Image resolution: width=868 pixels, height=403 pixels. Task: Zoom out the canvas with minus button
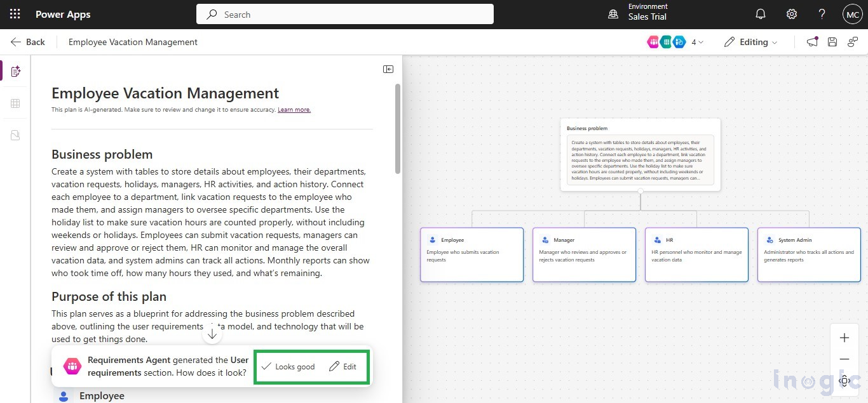point(844,359)
